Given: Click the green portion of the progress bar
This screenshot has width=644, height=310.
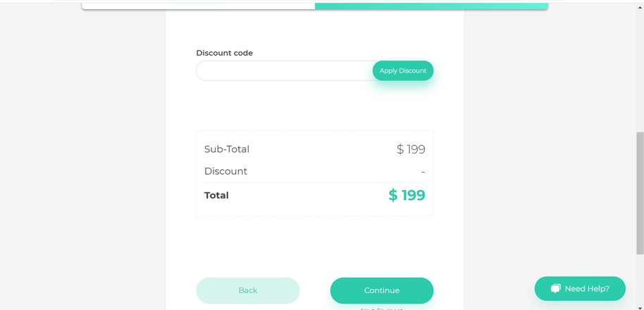Looking at the screenshot, I should point(431,6).
